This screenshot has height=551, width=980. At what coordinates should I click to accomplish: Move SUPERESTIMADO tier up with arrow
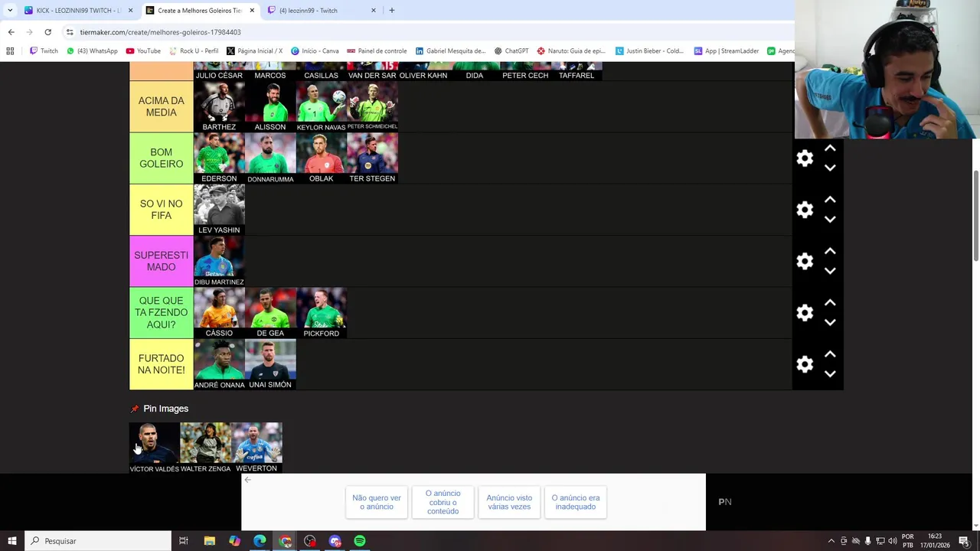click(x=830, y=251)
